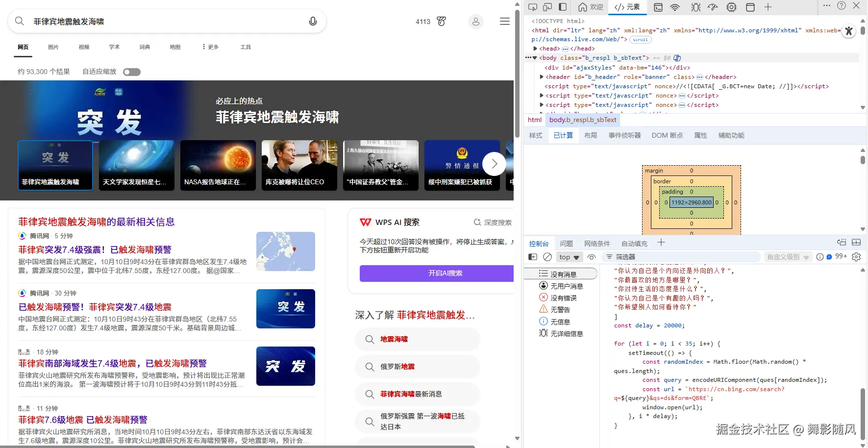
Task: Open the Bing hamburger menu
Action: click(504, 21)
